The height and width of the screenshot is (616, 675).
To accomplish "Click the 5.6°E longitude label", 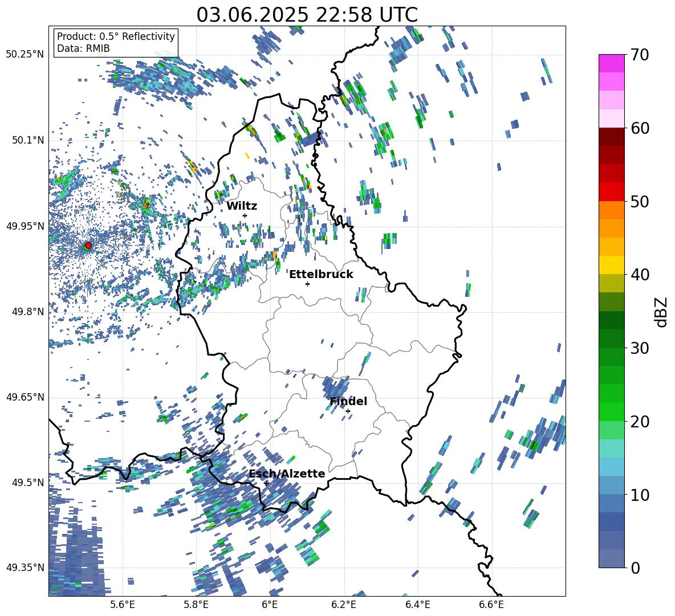I will tap(123, 605).
